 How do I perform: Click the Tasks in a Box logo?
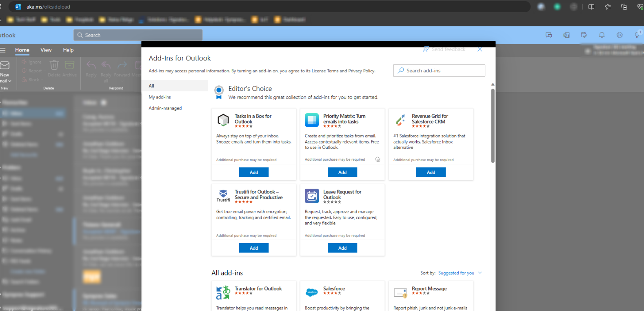223,120
